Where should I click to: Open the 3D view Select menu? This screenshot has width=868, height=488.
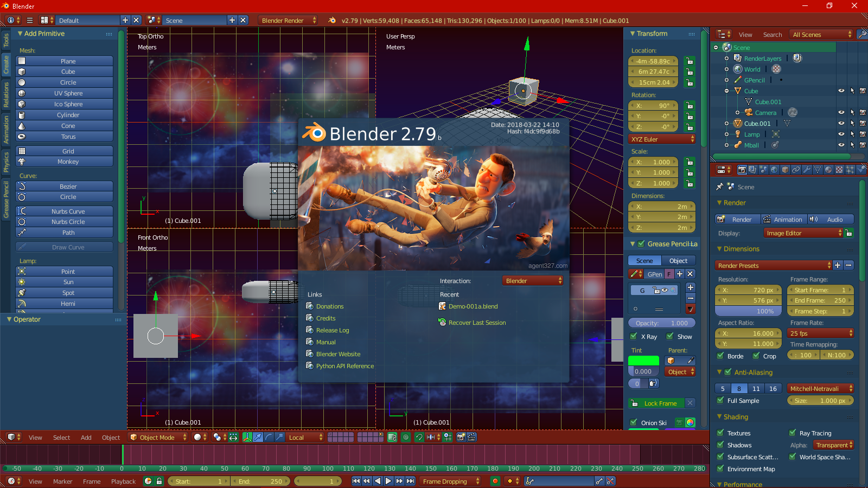tap(61, 437)
